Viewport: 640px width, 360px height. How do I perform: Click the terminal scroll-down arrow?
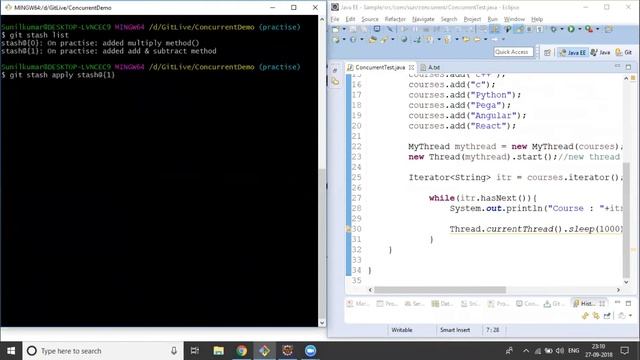tap(322, 323)
